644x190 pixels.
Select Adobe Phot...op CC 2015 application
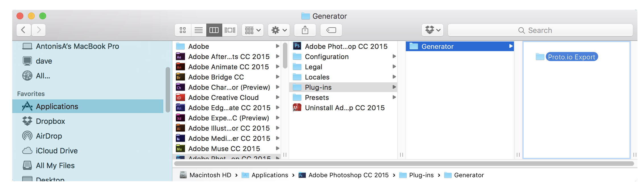tap(343, 46)
